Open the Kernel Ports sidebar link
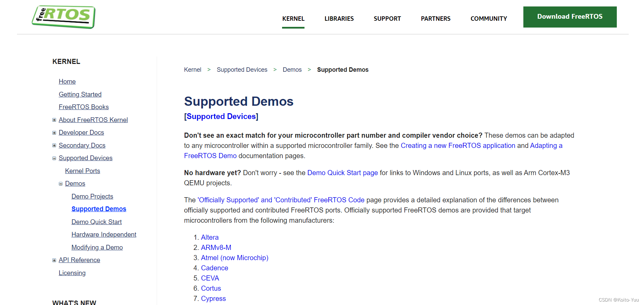 coord(83,171)
